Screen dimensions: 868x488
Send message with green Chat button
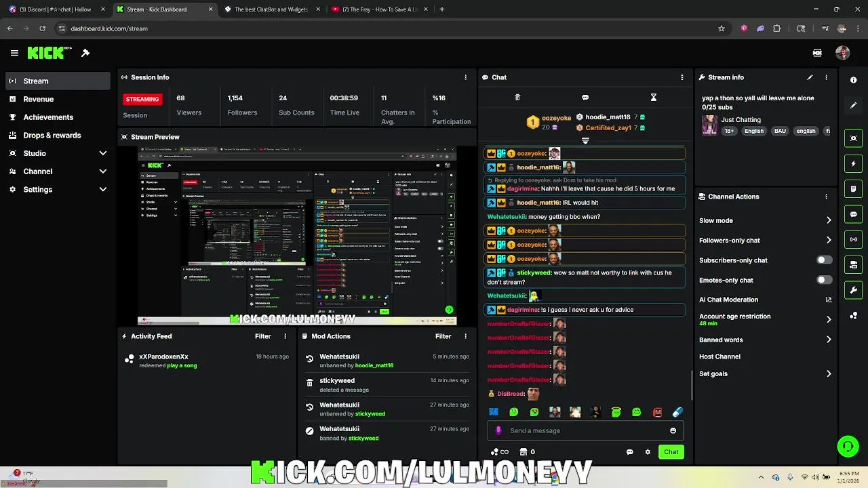(x=671, y=452)
